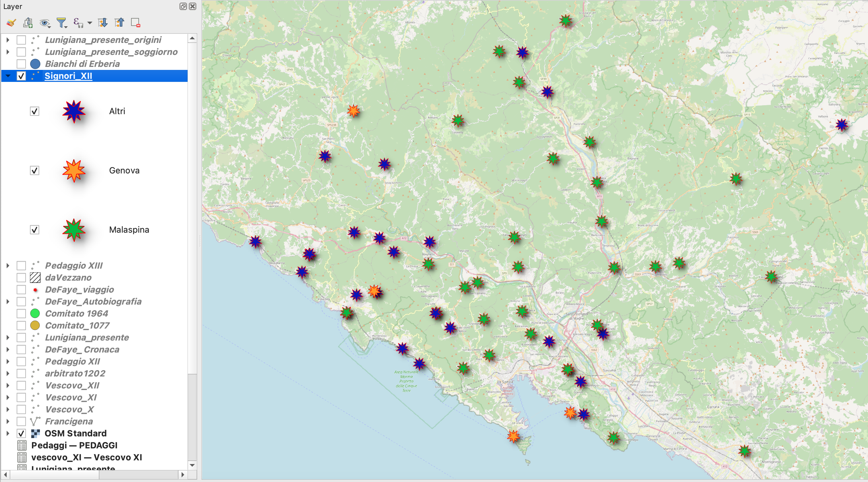Show the Bianchi di Erberia layer
This screenshot has width=868, height=482.
[x=21, y=64]
